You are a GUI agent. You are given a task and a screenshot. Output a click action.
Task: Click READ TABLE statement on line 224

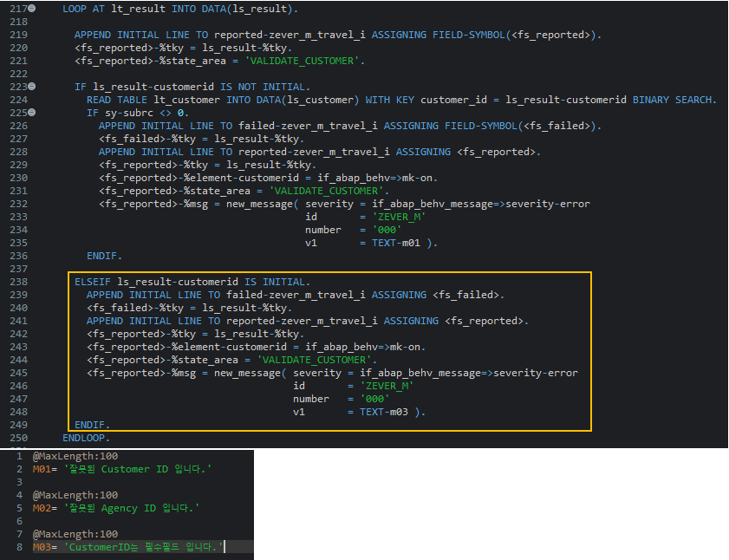[117, 100]
